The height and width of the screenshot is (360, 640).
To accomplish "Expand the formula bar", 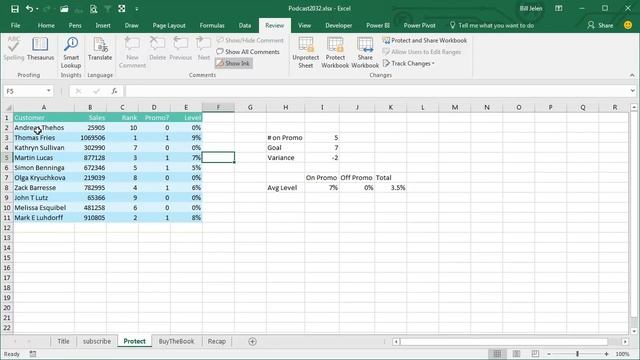I will point(632,91).
